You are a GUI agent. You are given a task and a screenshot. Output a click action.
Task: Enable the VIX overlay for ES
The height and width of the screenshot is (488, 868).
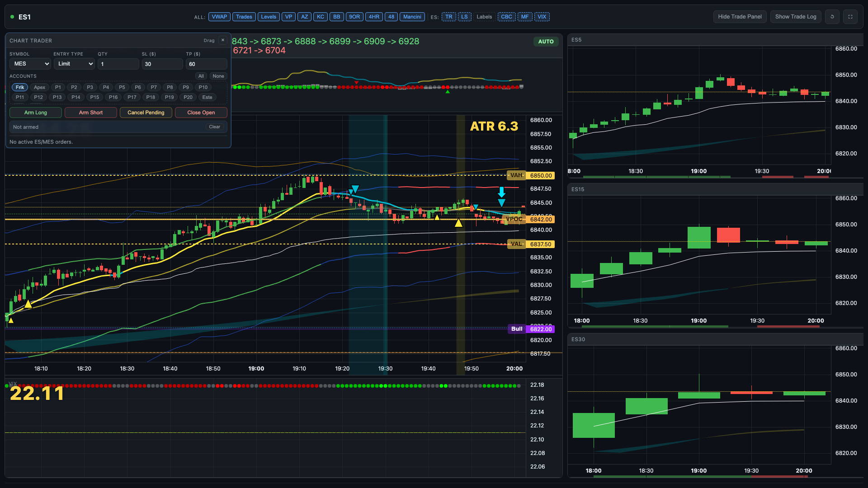coord(542,17)
